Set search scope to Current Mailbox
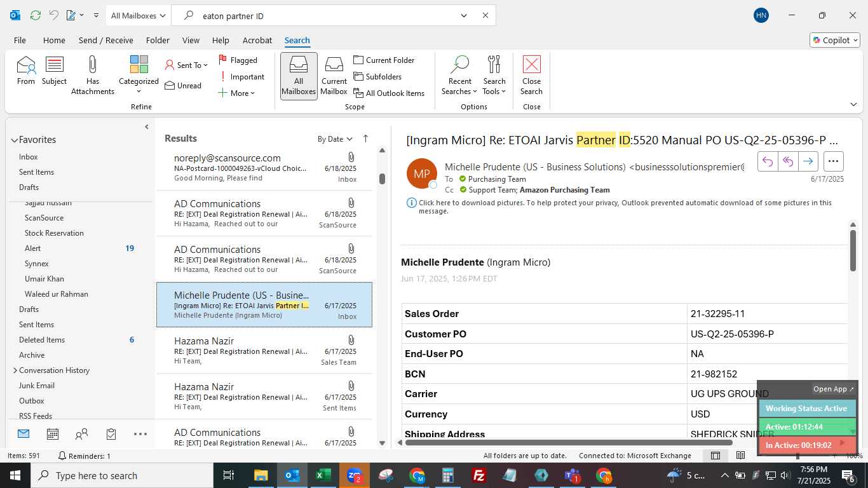The image size is (868, 488). [x=334, y=76]
